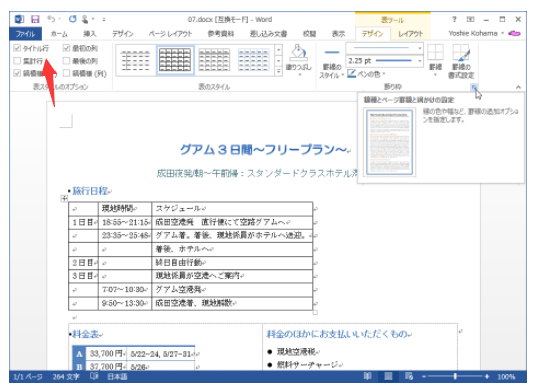Click the zoom slider handle
Viewport: 533px width, 387px height.
[455, 376]
